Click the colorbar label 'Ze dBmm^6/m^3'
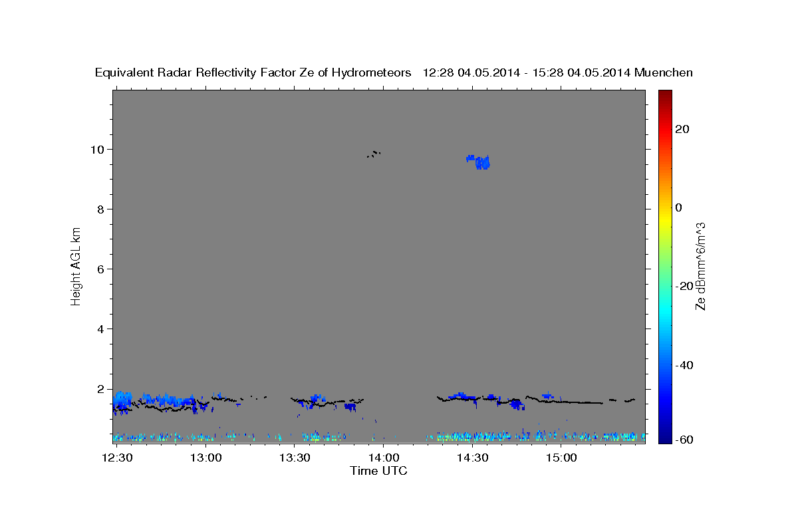The height and width of the screenshot is (532, 798). [700, 266]
